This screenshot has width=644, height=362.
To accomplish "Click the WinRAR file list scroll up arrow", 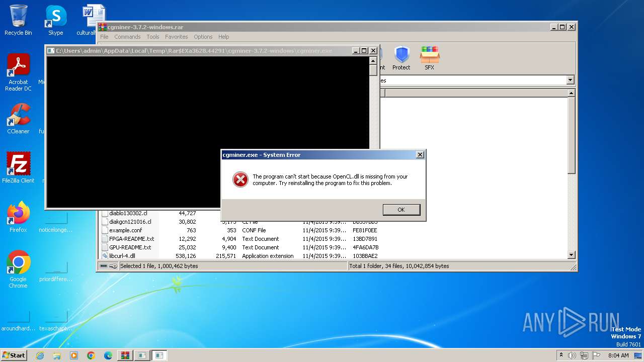I will point(572,93).
